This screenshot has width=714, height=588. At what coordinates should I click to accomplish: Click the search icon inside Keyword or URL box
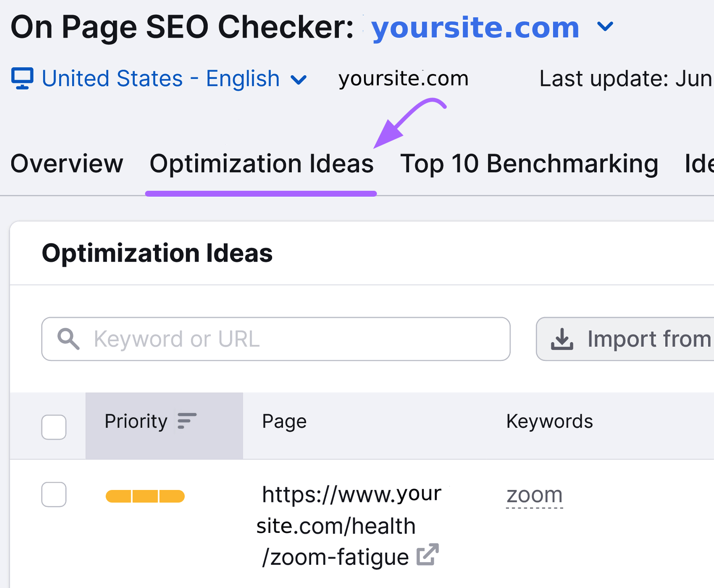tap(68, 339)
